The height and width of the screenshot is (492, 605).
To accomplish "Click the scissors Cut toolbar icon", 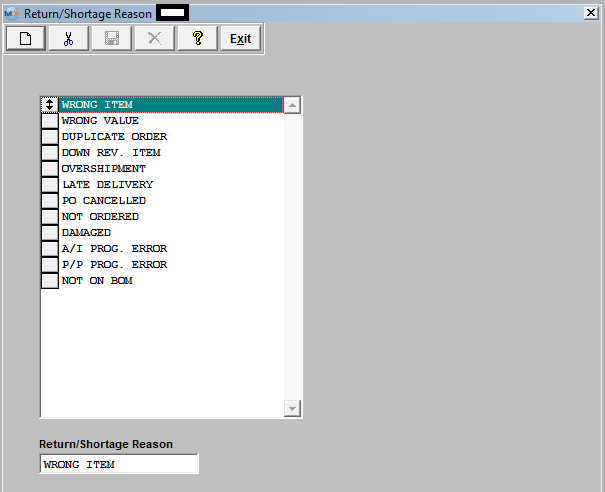I will click(x=69, y=38).
